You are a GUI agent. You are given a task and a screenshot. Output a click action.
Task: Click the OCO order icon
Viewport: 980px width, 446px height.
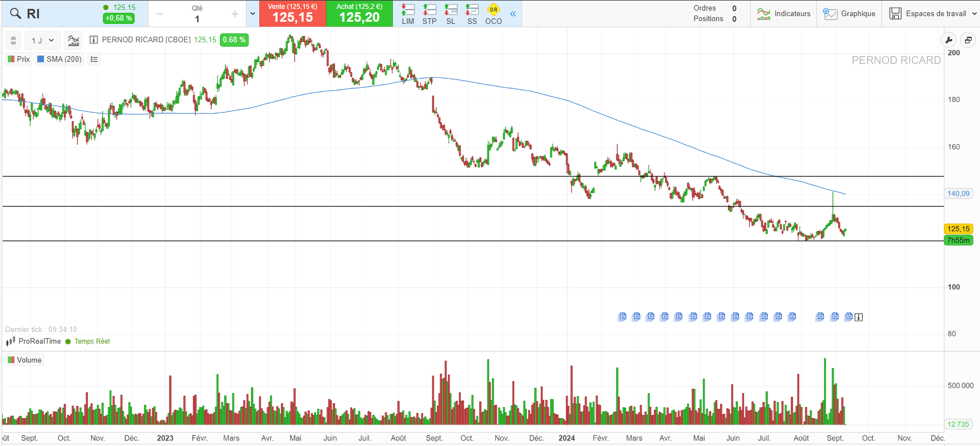493,14
